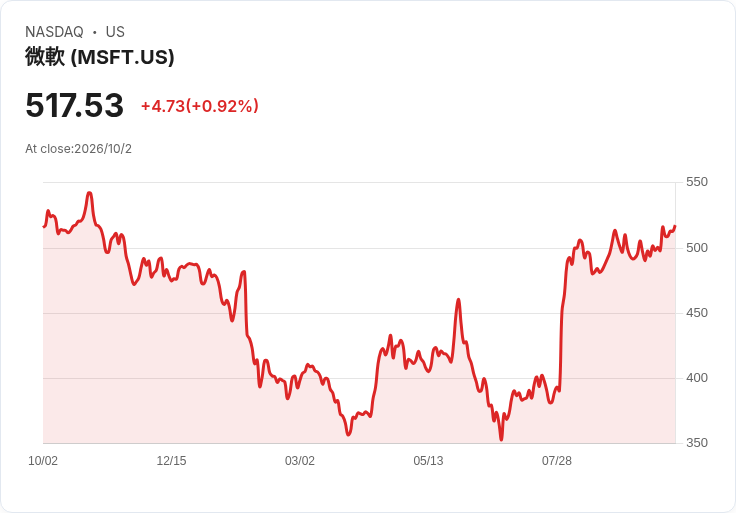736x513 pixels.
Task: Click the 350 y-axis price label
Action: 697,443
